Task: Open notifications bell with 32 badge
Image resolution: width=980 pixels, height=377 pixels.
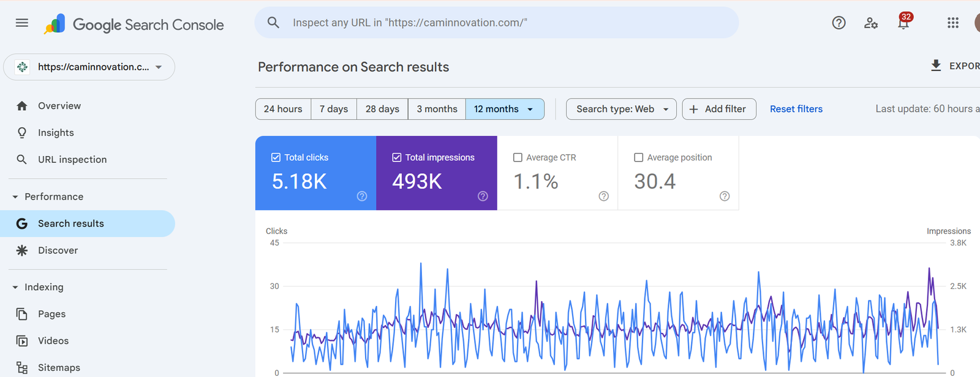Action: point(903,22)
